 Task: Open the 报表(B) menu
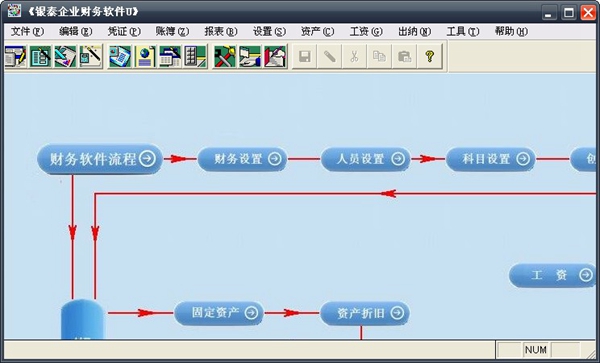220,31
